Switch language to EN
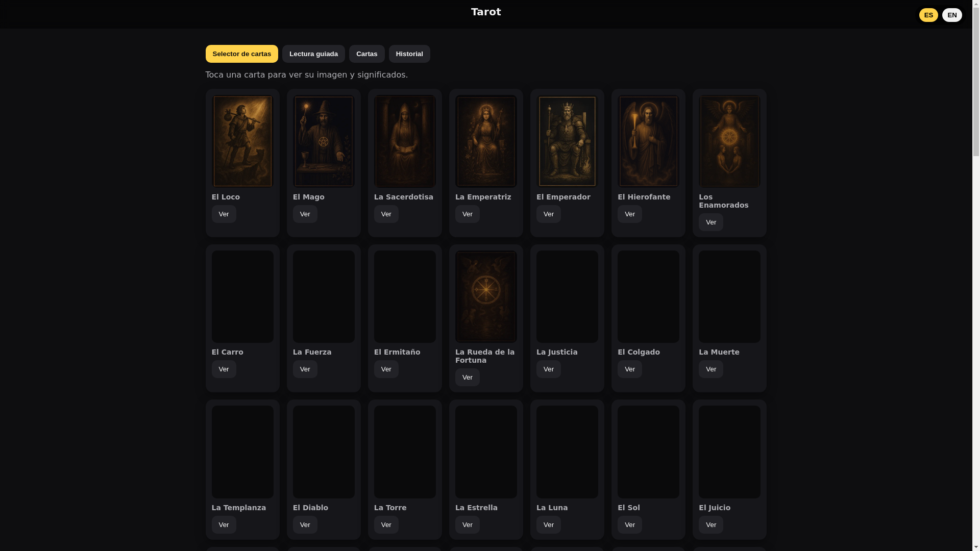980x551 pixels. click(x=951, y=15)
